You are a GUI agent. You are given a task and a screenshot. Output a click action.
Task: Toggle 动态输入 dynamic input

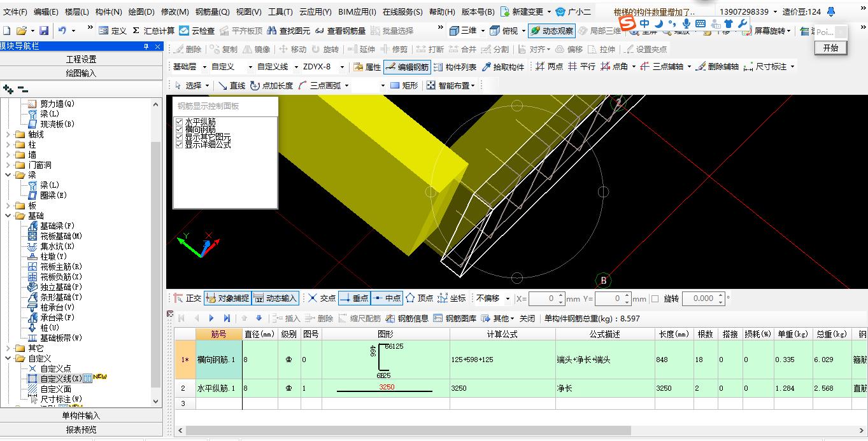[275, 298]
